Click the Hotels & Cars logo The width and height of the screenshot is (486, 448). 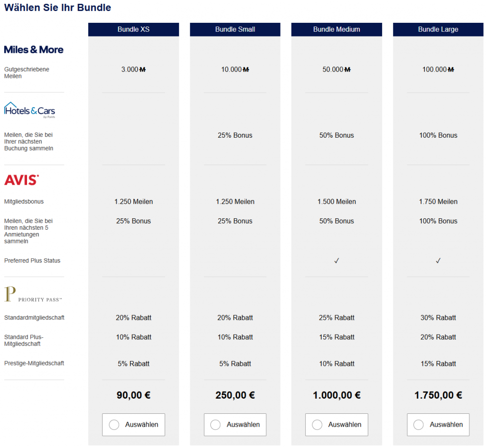pos(29,111)
